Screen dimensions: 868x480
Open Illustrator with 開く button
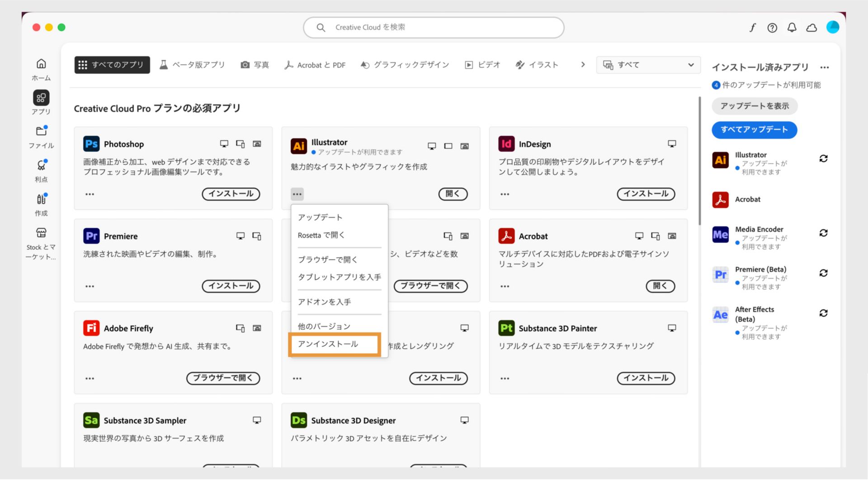coord(453,194)
